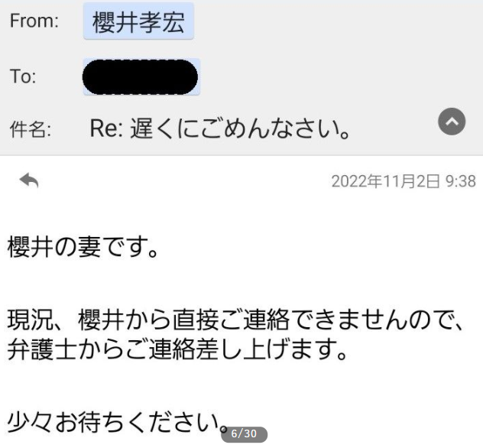This screenshot has height=448, width=483.
Task: Click the From: label
Action: click(34, 21)
